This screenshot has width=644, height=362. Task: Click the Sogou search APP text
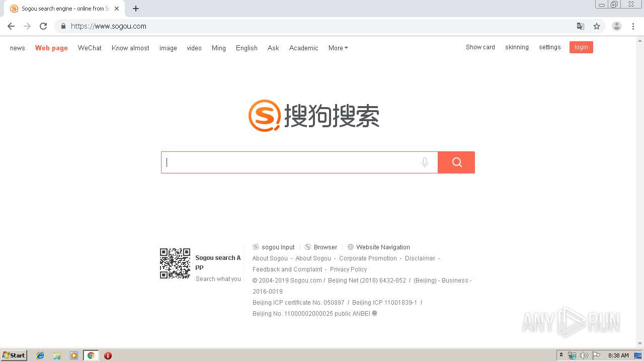coord(218,262)
